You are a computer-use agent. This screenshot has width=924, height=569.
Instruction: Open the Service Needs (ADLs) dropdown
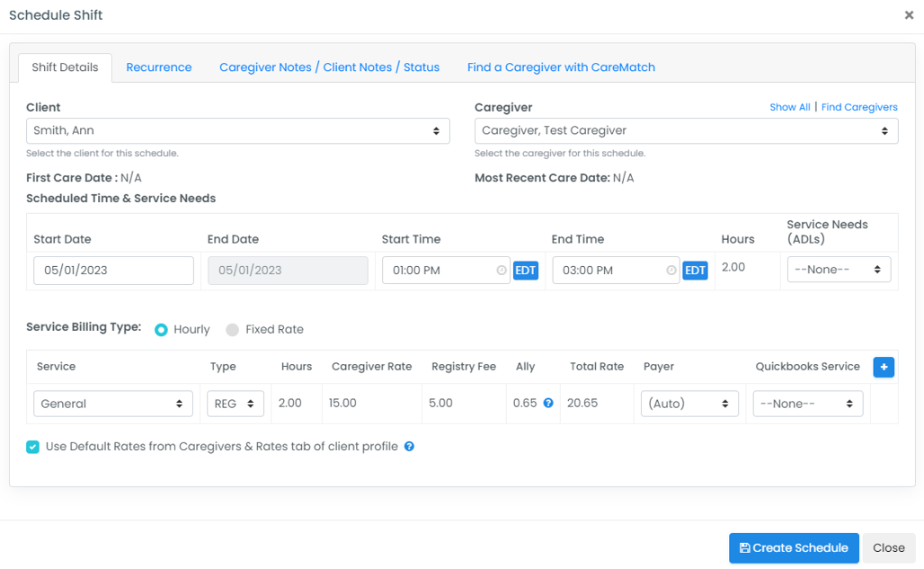839,269
